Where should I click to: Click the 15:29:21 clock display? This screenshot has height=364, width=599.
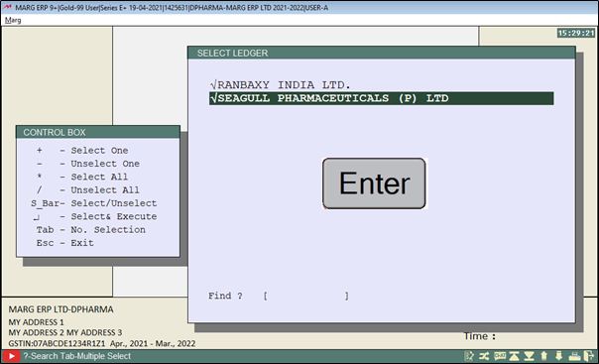(x=576, y=34)
